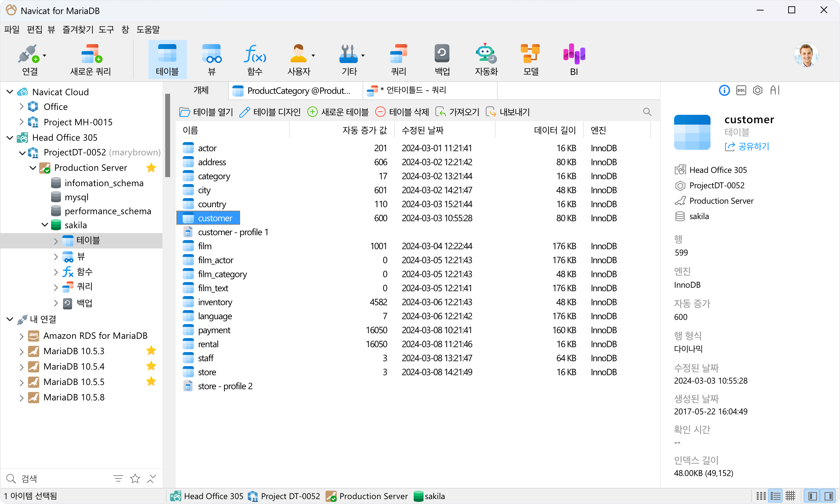Click the filter icon beside sidebar search
Screen dimensions: 840x504
pos(118,478)
